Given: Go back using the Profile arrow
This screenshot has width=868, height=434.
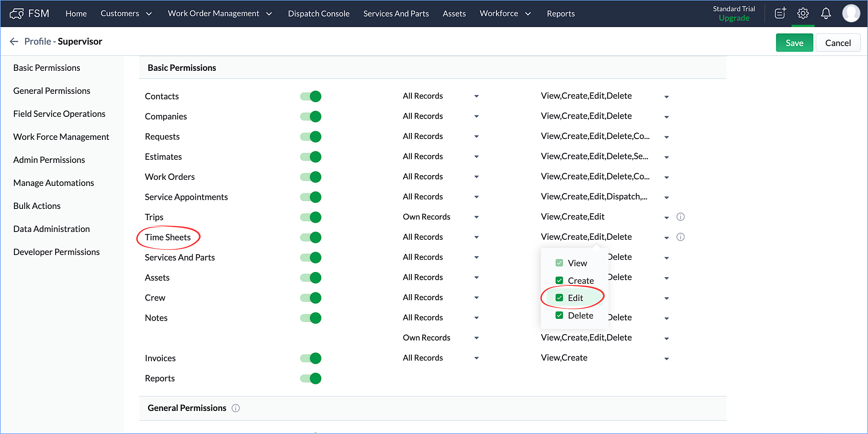Looking at the screenshot, I should [14, 41].
